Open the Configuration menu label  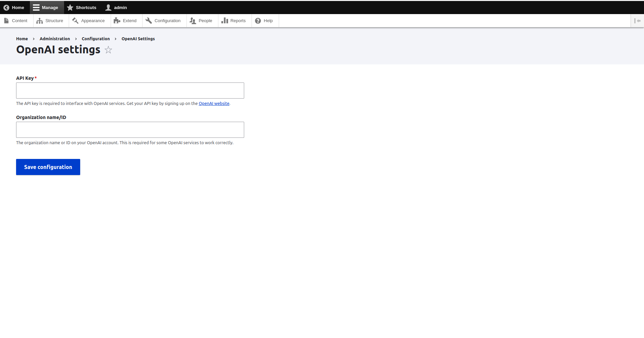tap(168, 21)
